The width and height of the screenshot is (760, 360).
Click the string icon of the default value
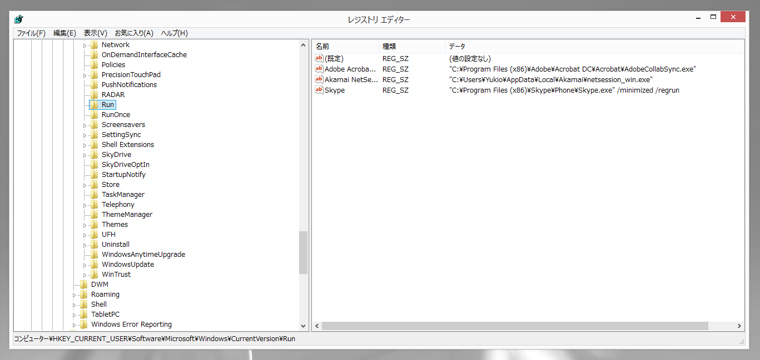tap(319, 58)
